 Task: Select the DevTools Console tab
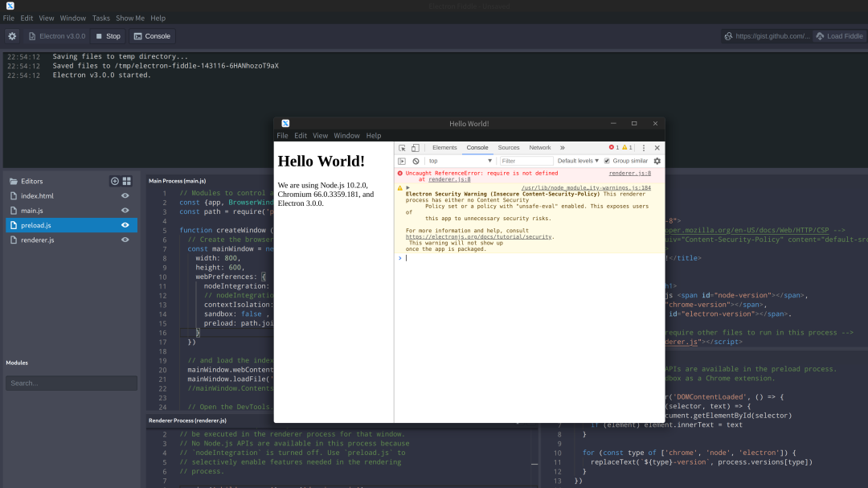tap(477, 148)
